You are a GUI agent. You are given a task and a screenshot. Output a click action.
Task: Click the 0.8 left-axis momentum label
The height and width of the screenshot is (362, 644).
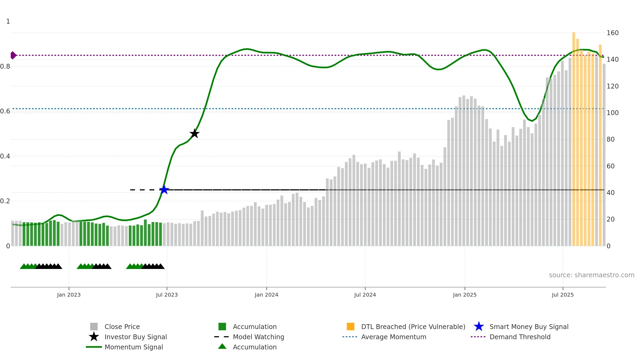pos(5,66)
